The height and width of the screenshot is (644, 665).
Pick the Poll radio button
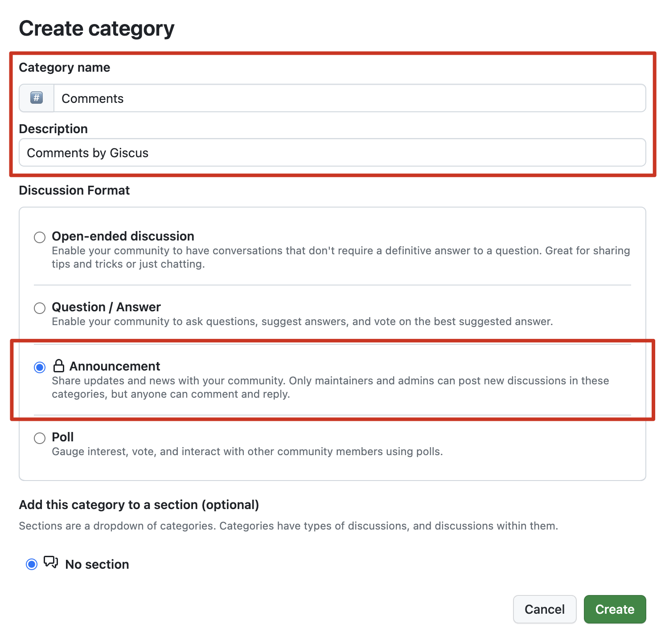[x=40, y=438]
